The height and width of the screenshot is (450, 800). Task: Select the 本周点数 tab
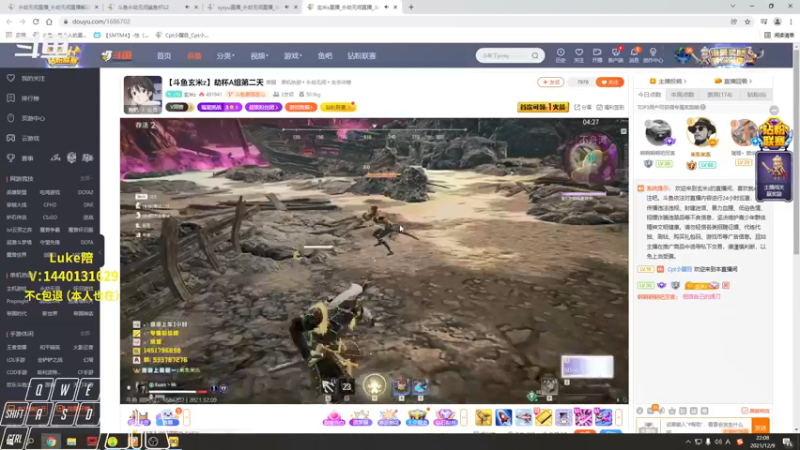click(x=683, y=94)
